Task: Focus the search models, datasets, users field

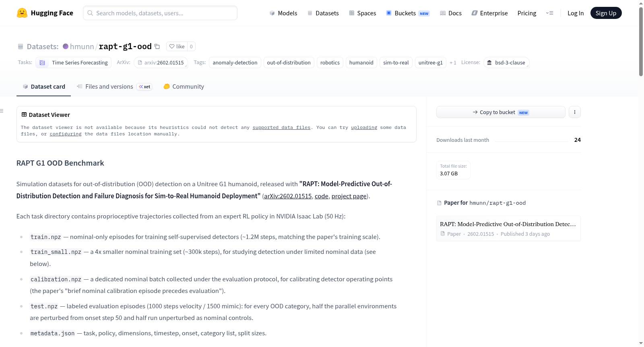Action: (160, 13)
